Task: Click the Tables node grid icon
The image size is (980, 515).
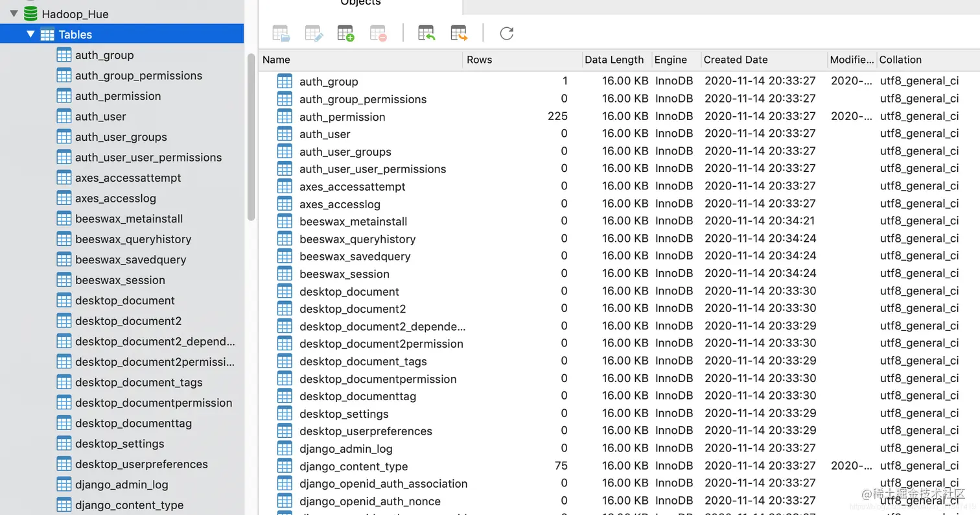Action: click(47, 34)
